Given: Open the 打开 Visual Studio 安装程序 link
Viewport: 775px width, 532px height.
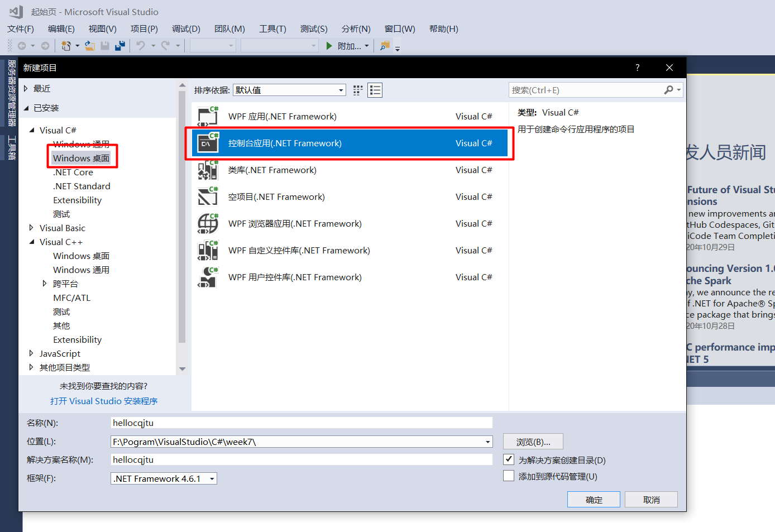Looking at the screenshot, I should [x=104, y=401].
